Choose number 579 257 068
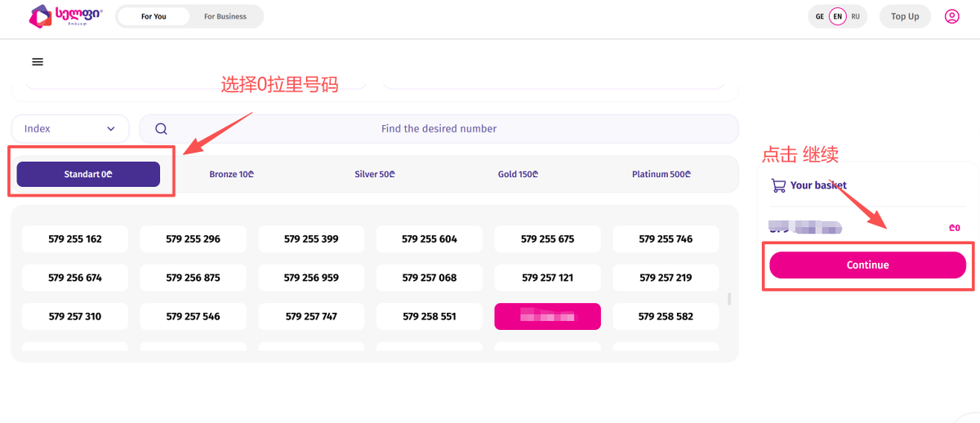 [430, 278]
